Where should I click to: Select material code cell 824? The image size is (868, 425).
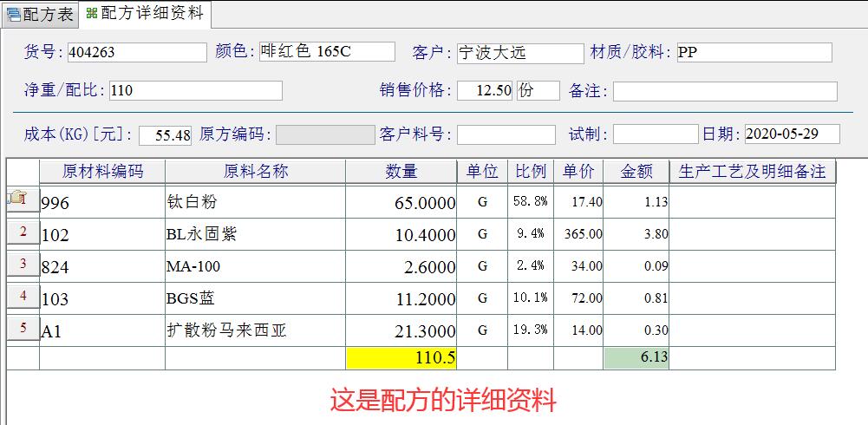102,266
